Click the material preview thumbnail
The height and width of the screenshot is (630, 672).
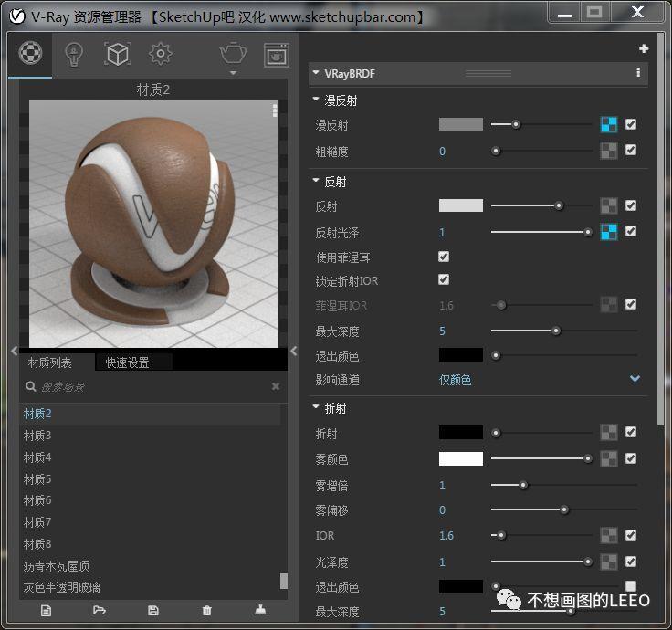point(153,224)
